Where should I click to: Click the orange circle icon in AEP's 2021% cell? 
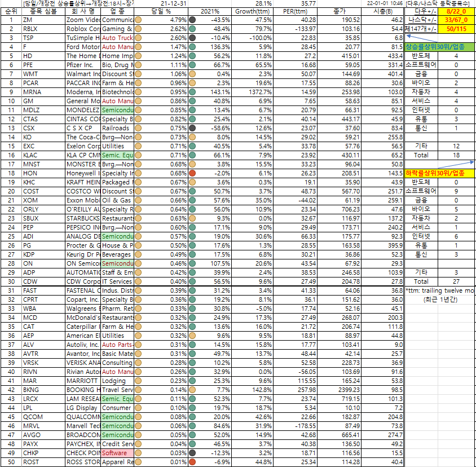tap(192, 336)
